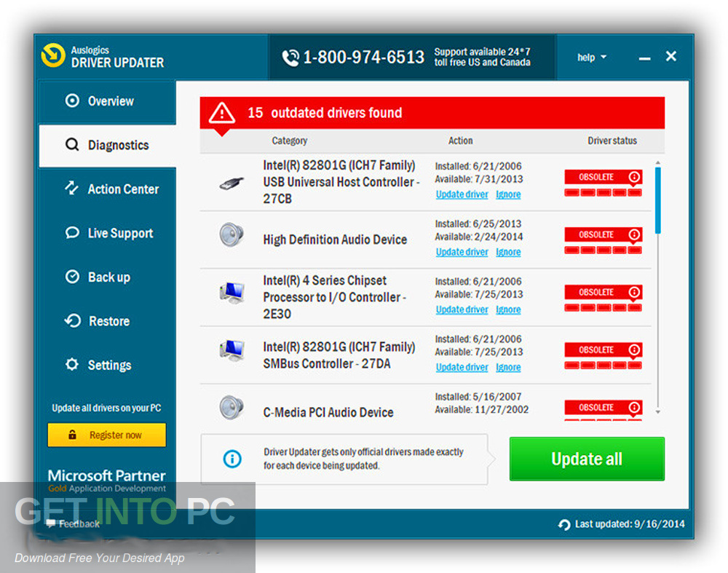Click the Category column header
The width and height of the screenshot is (728, 573).
pyautogui.click(x=289, y=141)
